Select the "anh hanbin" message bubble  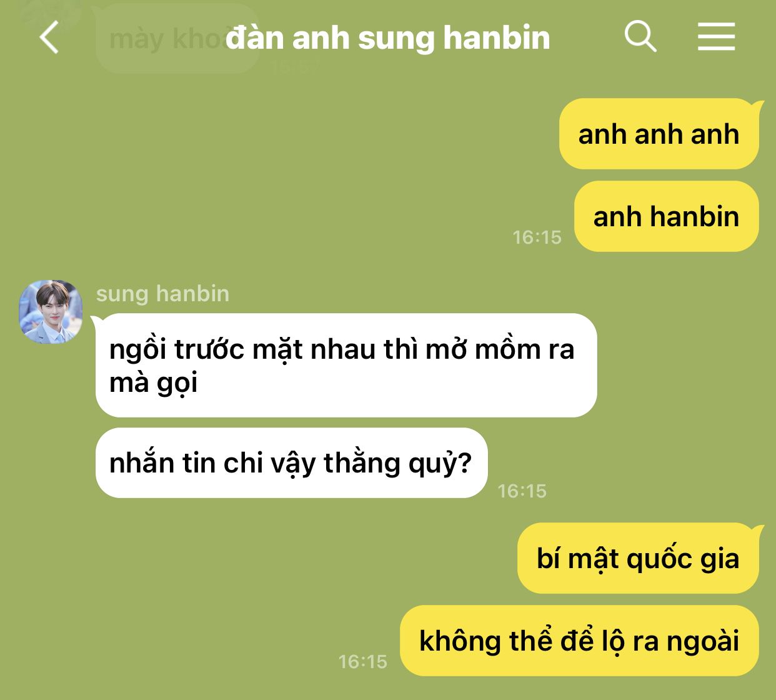tap(667, 216)
